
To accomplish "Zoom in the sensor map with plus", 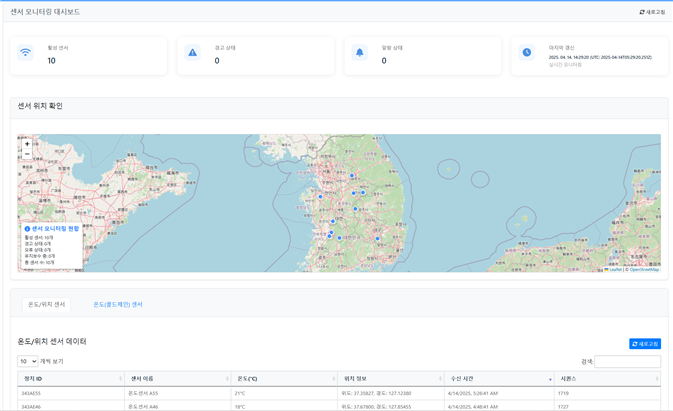I will [x=27, y=144].
